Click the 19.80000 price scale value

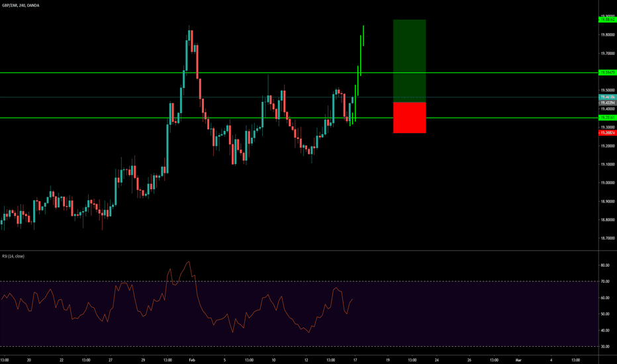[608, 35]
